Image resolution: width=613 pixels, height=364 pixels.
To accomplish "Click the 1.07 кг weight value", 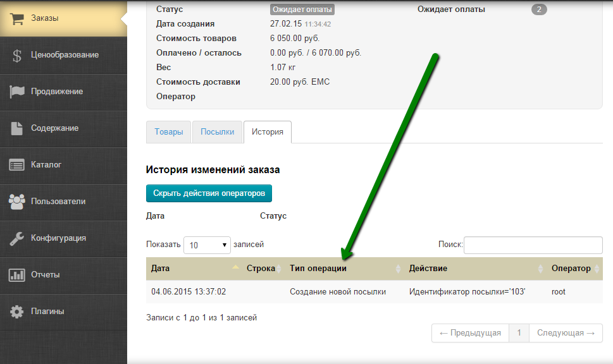I will tap(283, 67).
